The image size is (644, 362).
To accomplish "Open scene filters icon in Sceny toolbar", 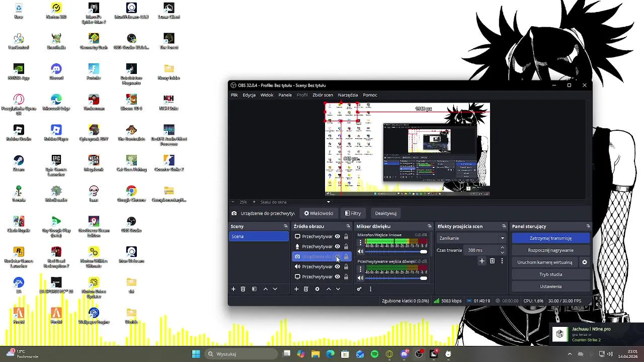I will pyautogui.click(x=254, y=289).
